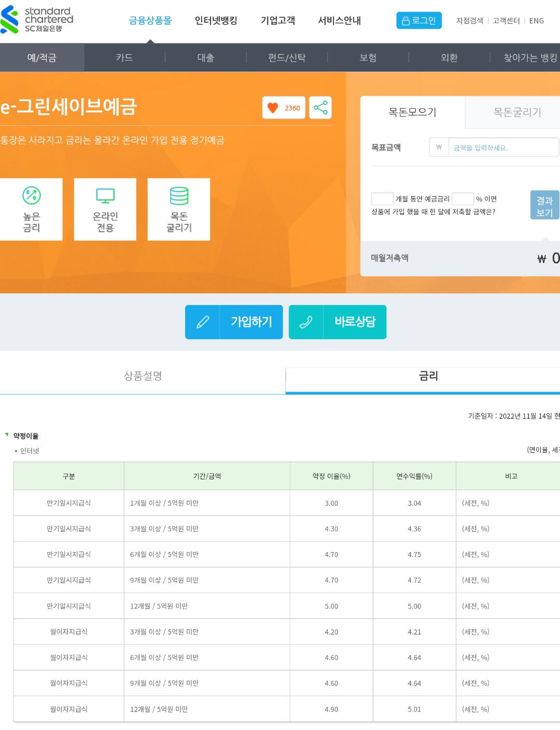Click the 인터넷 bullet label
The image size is (560, 730).
tap(30, 451)
